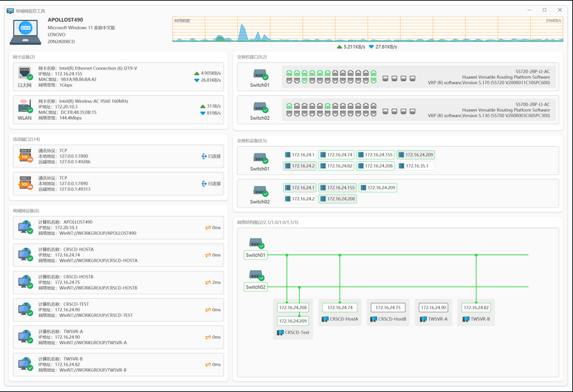This screenshot has width=573, height=392.
Task: Click CRSCD-Test host icon in topology
Action: (x=280, y=333)
